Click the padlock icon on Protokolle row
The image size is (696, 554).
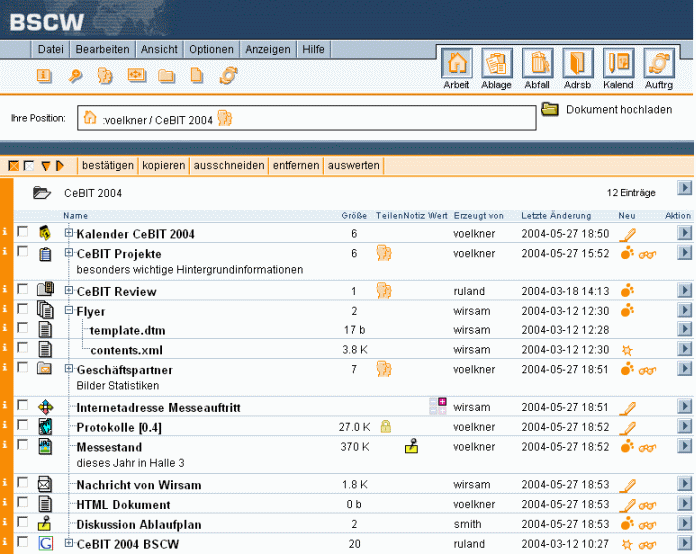point(386,426)
